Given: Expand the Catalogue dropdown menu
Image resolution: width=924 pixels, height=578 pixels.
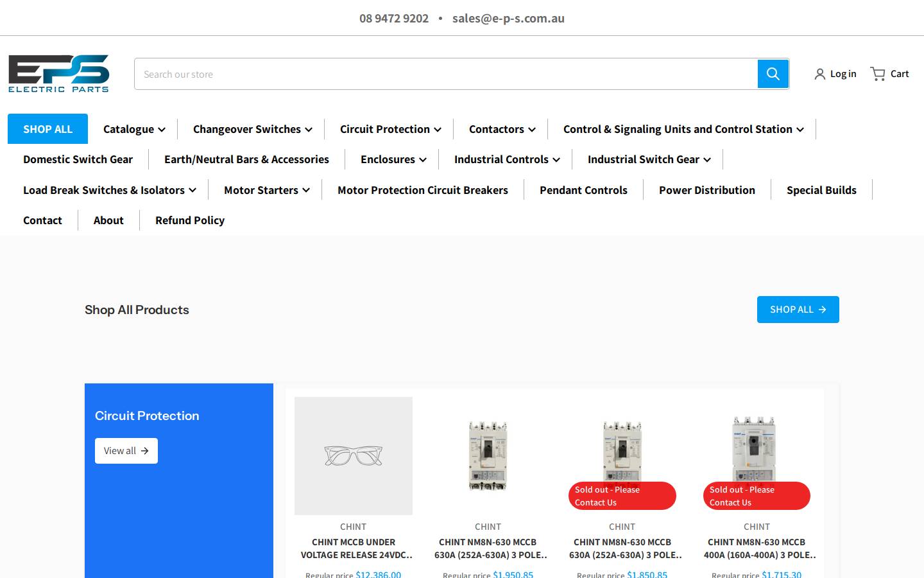Looking at the screenshot, I should (x=134, y=129).
